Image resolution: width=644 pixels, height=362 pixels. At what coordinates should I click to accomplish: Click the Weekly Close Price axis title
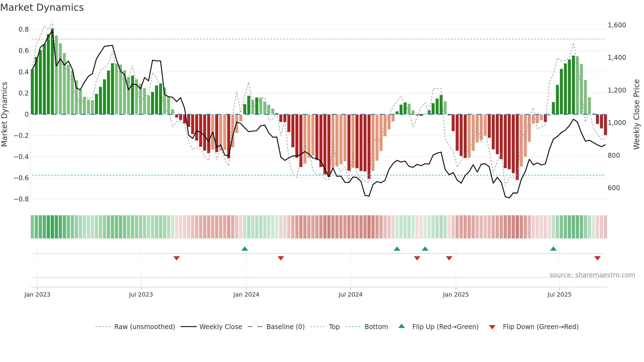click(x=637, y=114)
